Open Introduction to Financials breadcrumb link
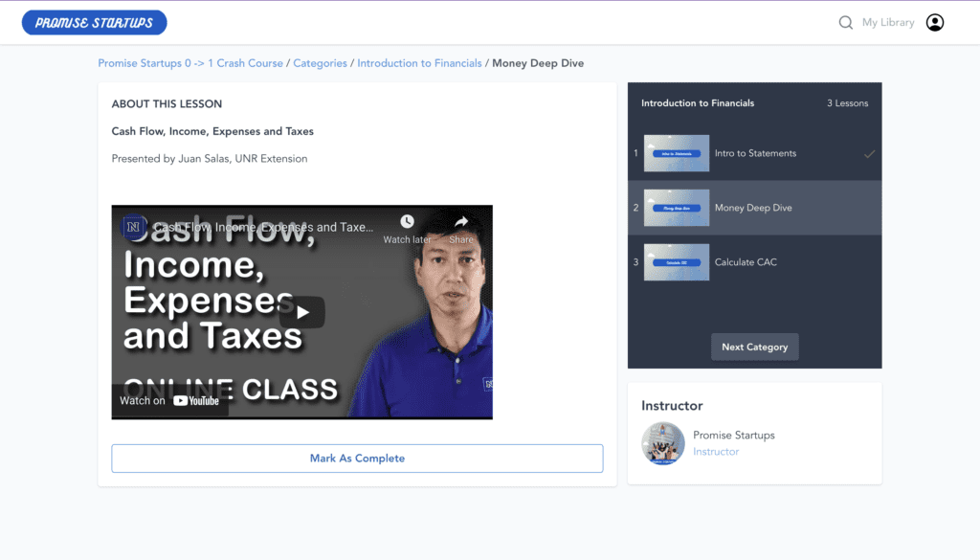The width and height of the screenshot is (980, 560). (x=419, y=63)
